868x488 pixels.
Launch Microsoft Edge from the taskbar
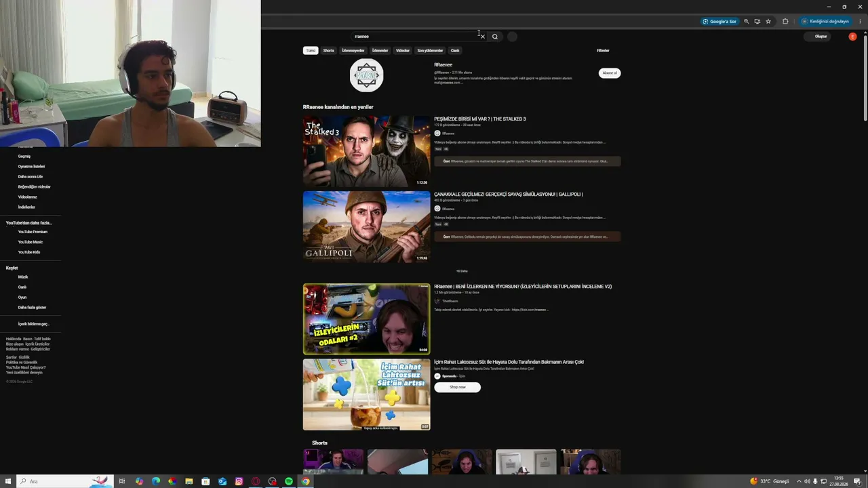(x=156, y=481)
